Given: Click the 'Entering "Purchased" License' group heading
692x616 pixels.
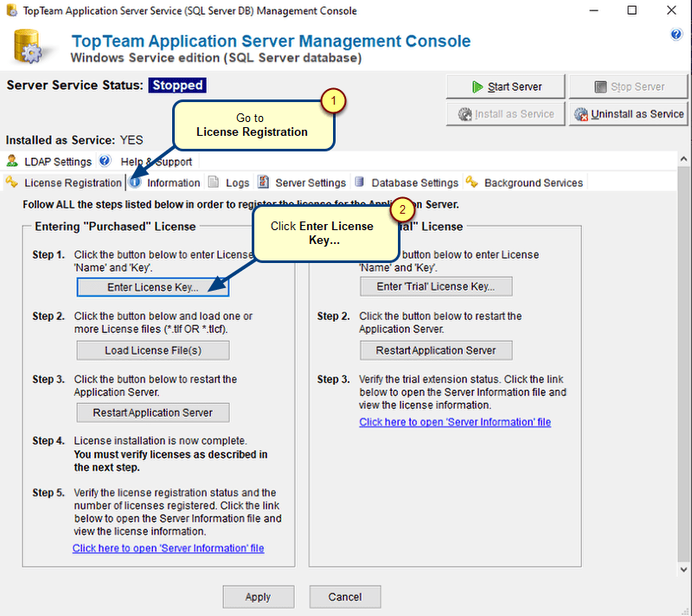Looking at the screenshot, I should [115, 227].
